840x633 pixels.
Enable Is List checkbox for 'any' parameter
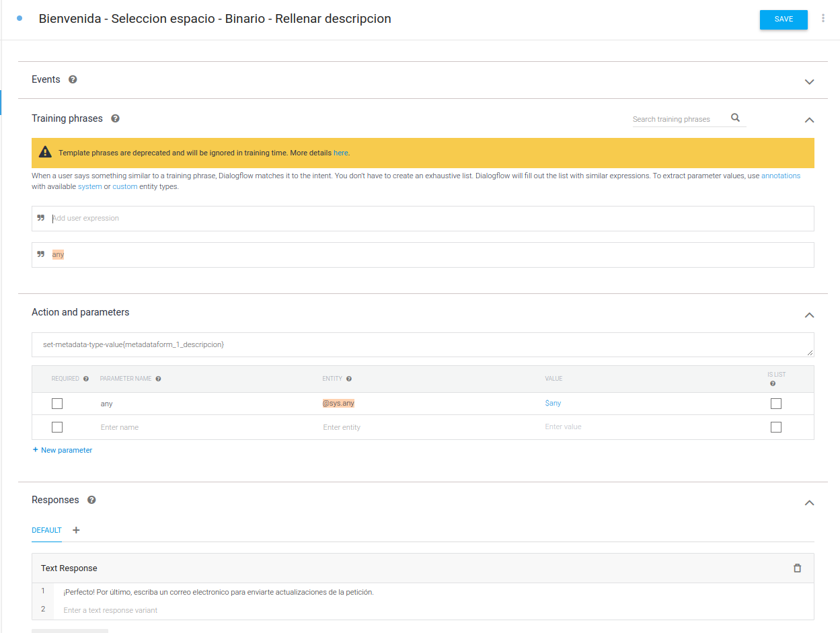point(775,404)
